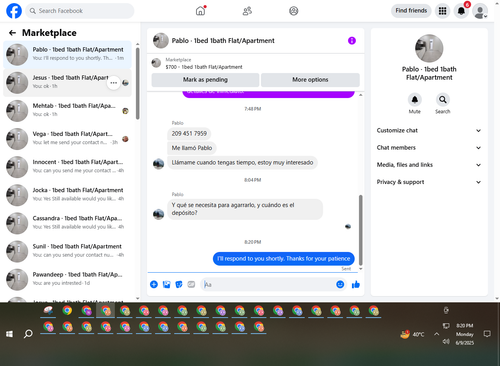
Task: Click the blue 'I'll respond to you shortly' message
Action: coord(284,259)
